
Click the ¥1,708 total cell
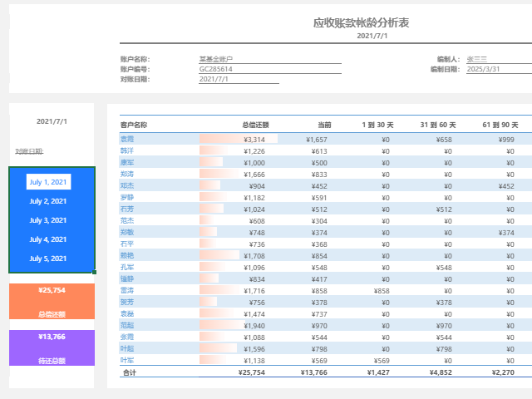tap(254, 256)
